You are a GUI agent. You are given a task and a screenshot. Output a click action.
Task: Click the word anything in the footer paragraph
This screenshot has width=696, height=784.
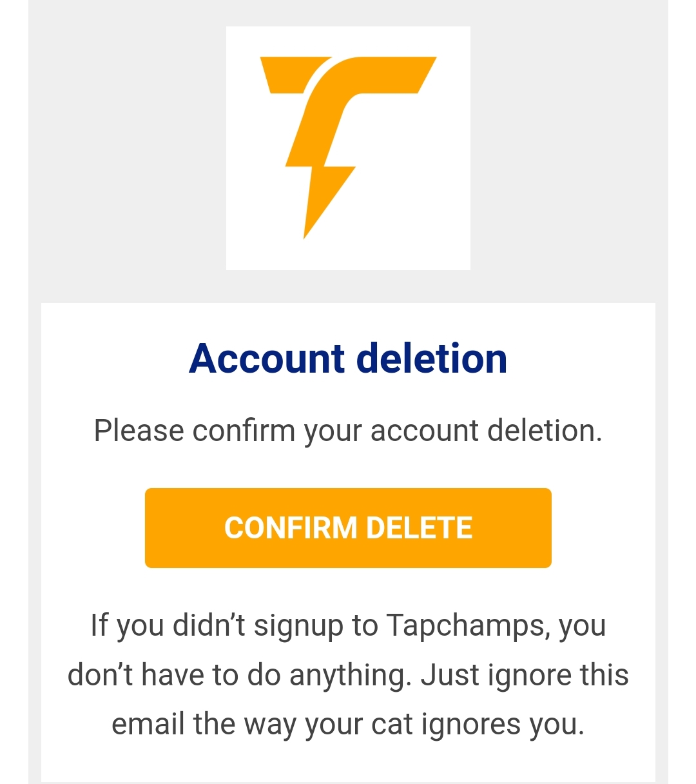point(349,676)
